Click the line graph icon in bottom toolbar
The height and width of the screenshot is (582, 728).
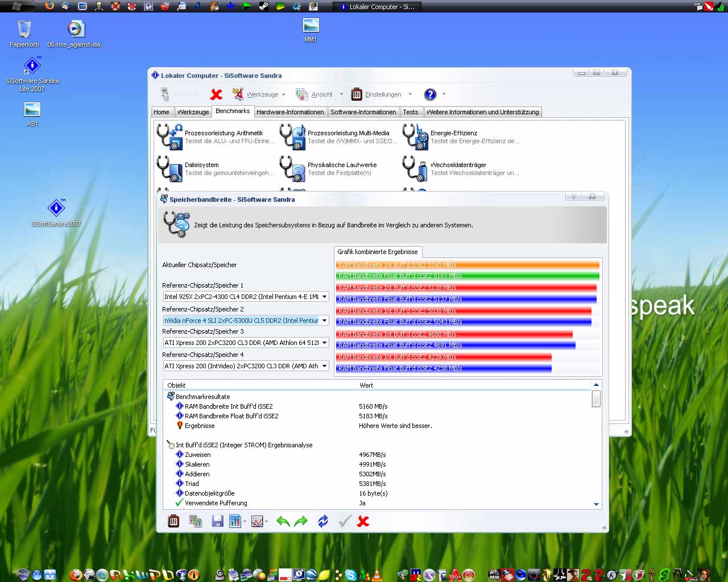(x=257, y=521)
